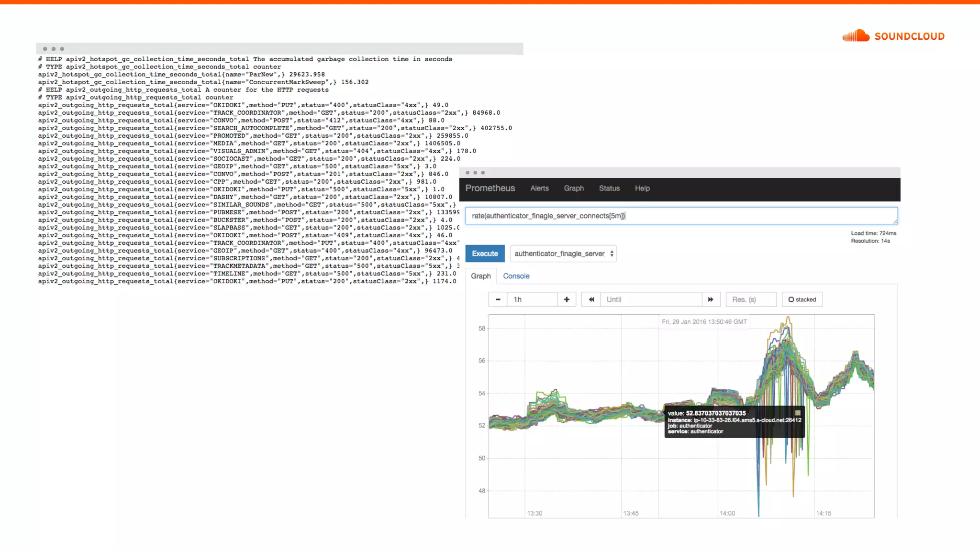Open the Status menu in Prometheus navbar
Image resolution: width=980 pixels, height=551 pixels.
coord(609,188)
